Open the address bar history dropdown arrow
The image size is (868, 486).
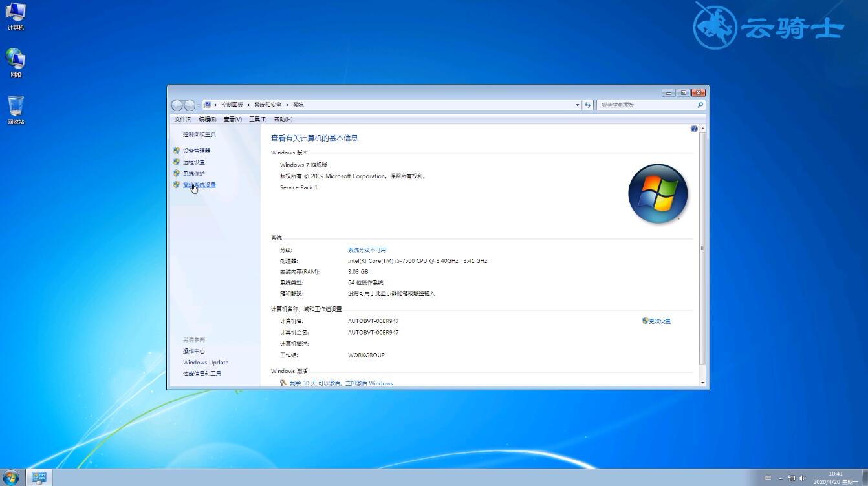click(x=578, y=105)
